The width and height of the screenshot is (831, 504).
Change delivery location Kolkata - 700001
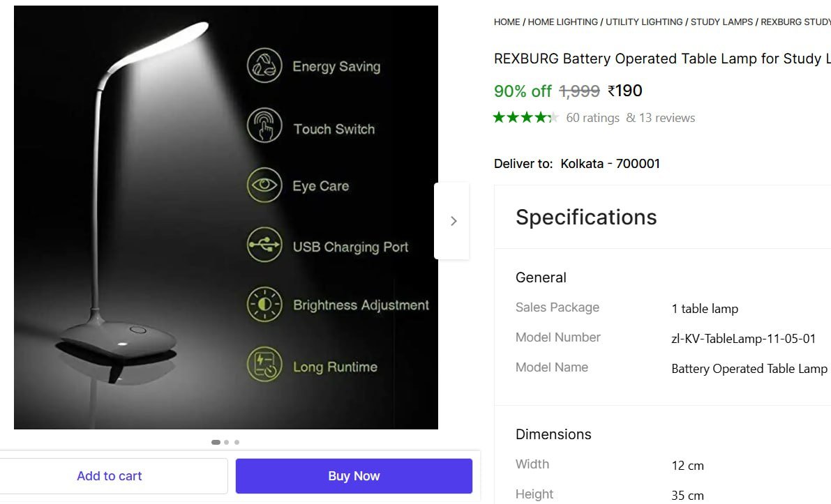(x=610, y=164)
